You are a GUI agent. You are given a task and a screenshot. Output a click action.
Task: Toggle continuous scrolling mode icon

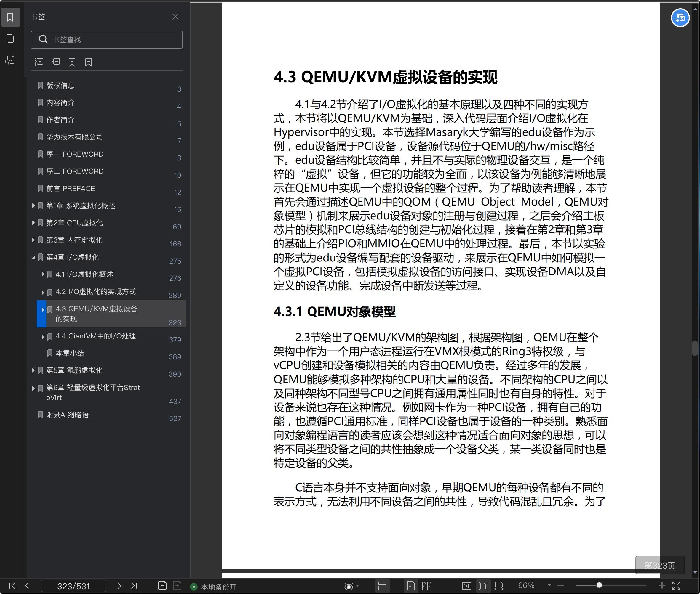(x=382, y=586)
